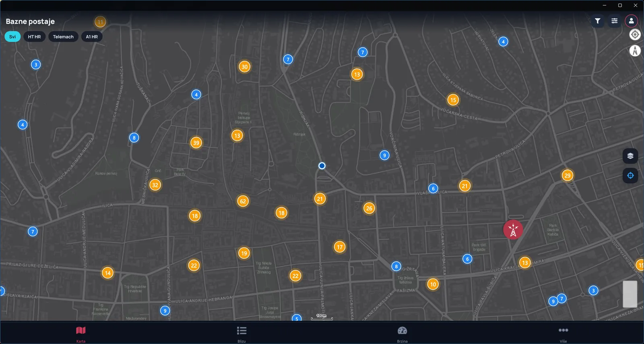Click the orange cluster marker 19
The image size is (644, 344).
244,253
